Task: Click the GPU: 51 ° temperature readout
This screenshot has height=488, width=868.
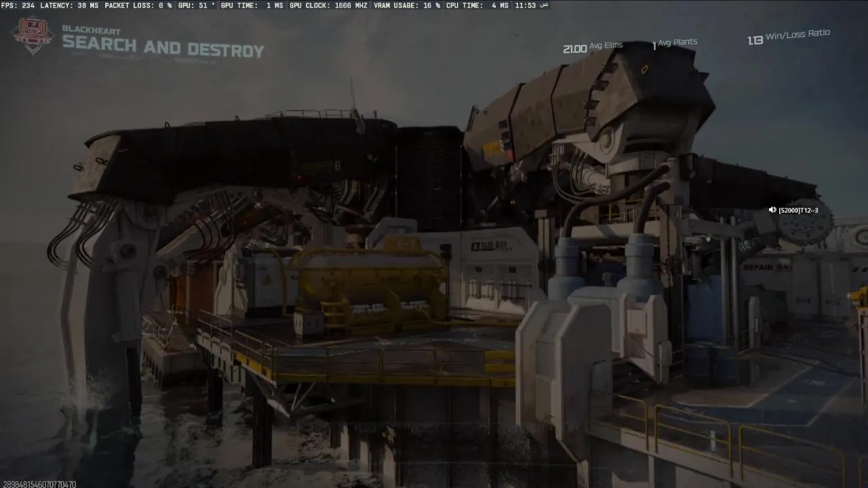Action: (x=197, y=5)
